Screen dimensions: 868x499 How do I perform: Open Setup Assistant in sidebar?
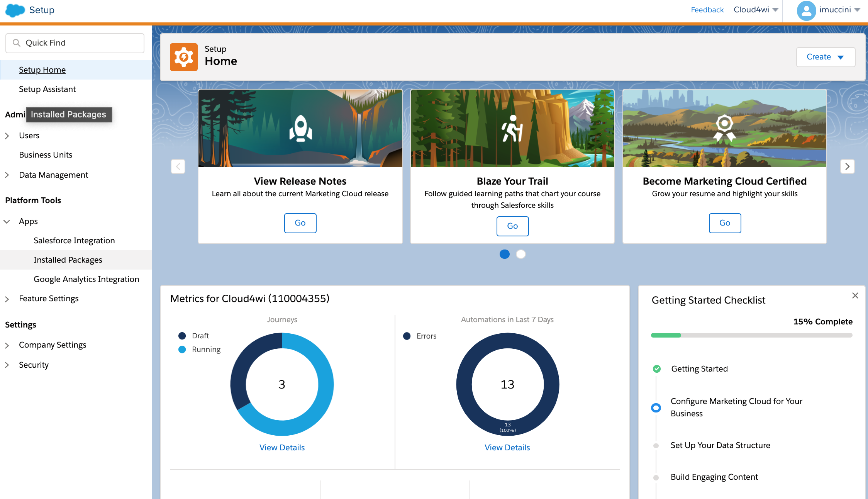coord(76,89)
